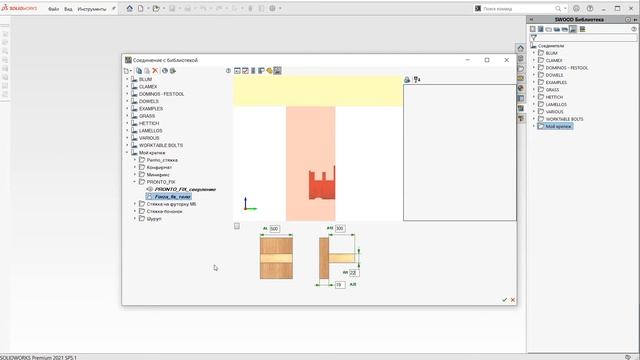Click first icon in SWOOD library toolbar
Image resolution: width=640 pixels, height=360 pixels.
(533, 29)
